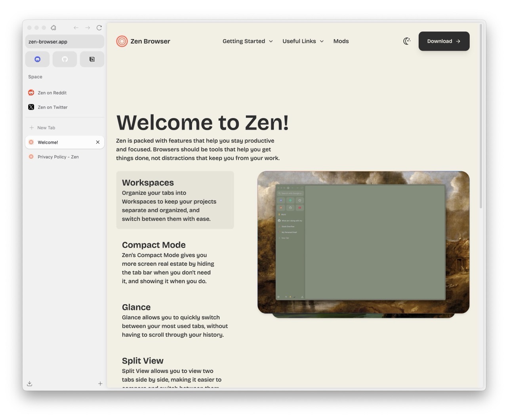507x420 pixels.
Task: Switch to Privacy Policy - Zen tab
Action: [65, 157]
